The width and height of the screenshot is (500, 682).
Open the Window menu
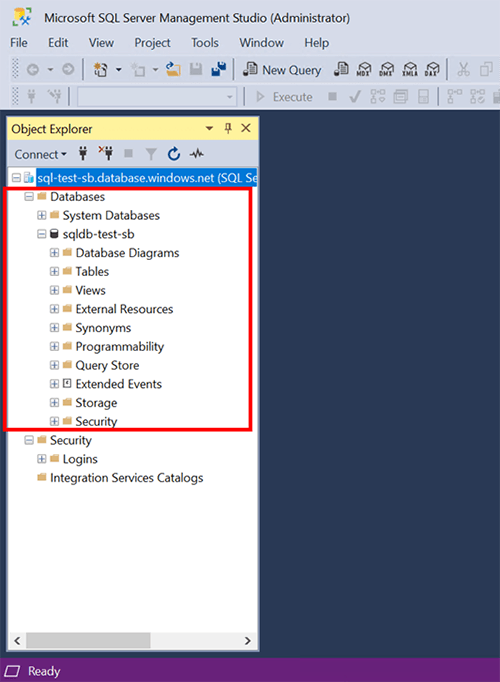(261, 43)
